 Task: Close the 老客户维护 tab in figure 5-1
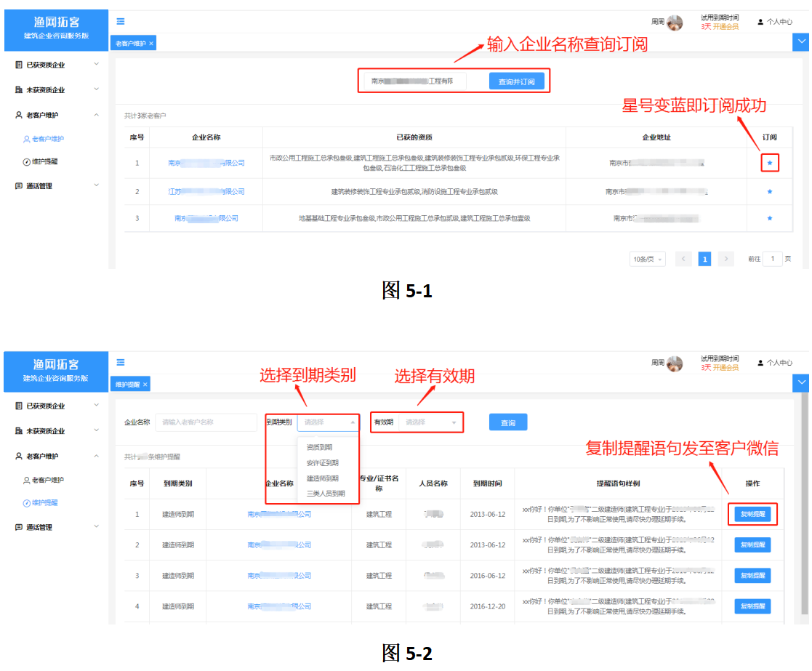tap(151, 44)
